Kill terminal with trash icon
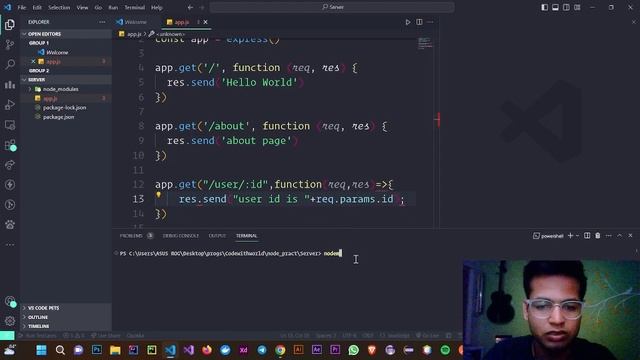The height and width of the screenshot is (360, 640). point(598,236)
